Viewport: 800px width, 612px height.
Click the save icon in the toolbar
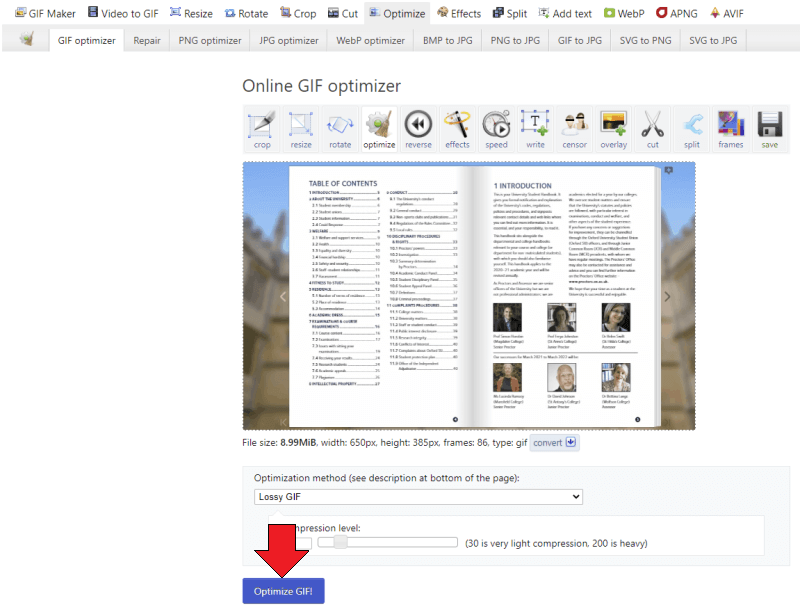pos(769,130)
